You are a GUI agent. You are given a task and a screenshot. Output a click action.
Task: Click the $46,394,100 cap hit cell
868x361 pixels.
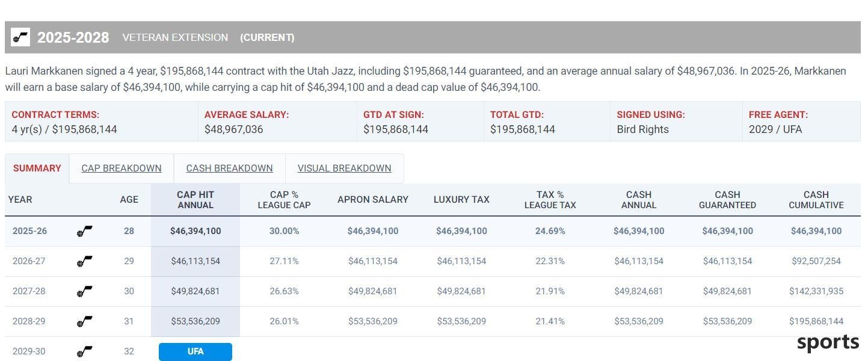pyautogui.click(x=195, y=231)
